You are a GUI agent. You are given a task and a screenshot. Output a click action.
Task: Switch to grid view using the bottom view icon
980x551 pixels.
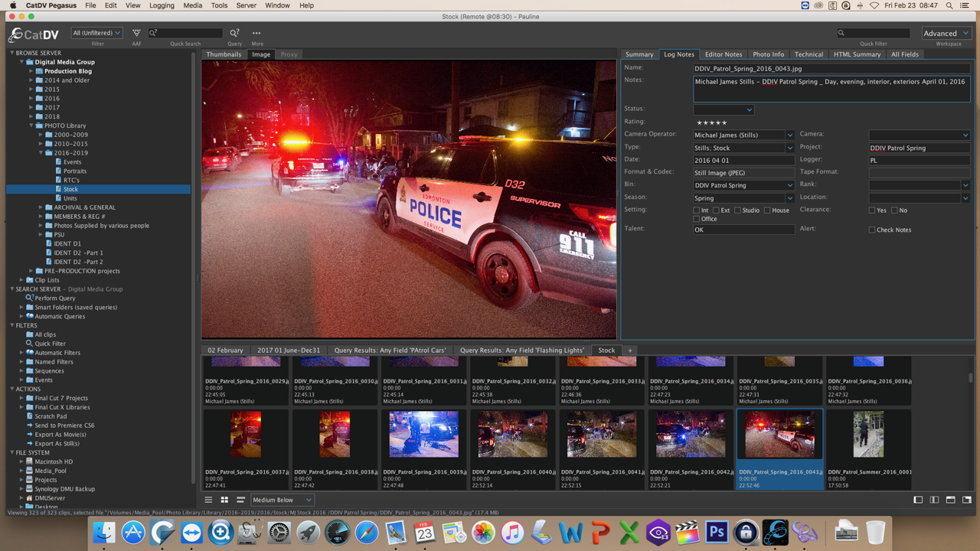point(225,499)
